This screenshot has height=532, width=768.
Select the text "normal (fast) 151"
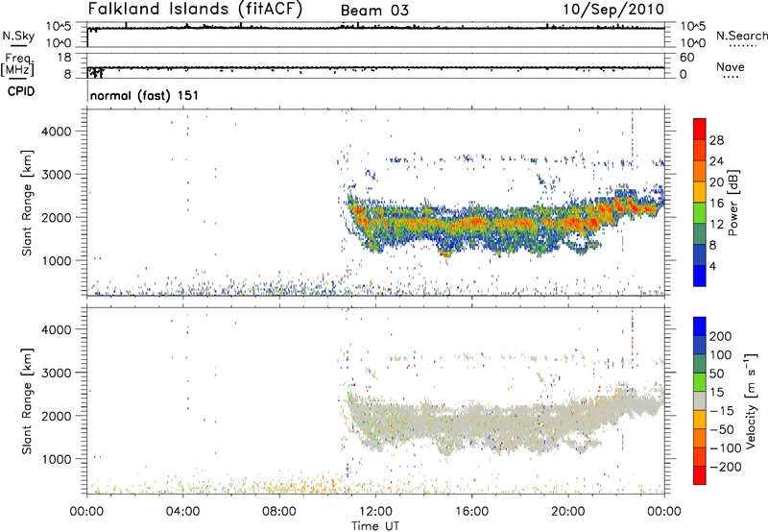pos(145,95)
